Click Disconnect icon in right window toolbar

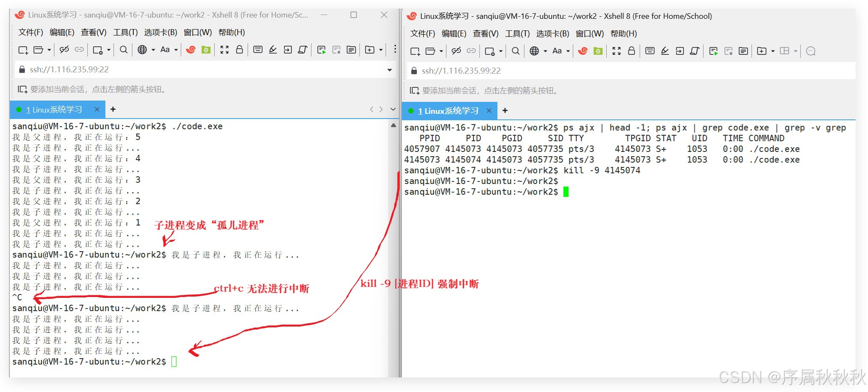click(456, 51)
